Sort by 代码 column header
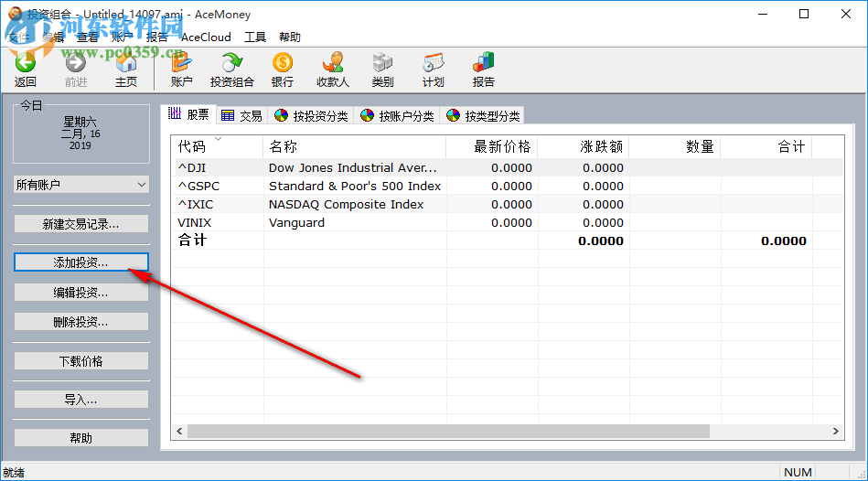This screenshot has width=868, height=481. (x=217, y=146)
